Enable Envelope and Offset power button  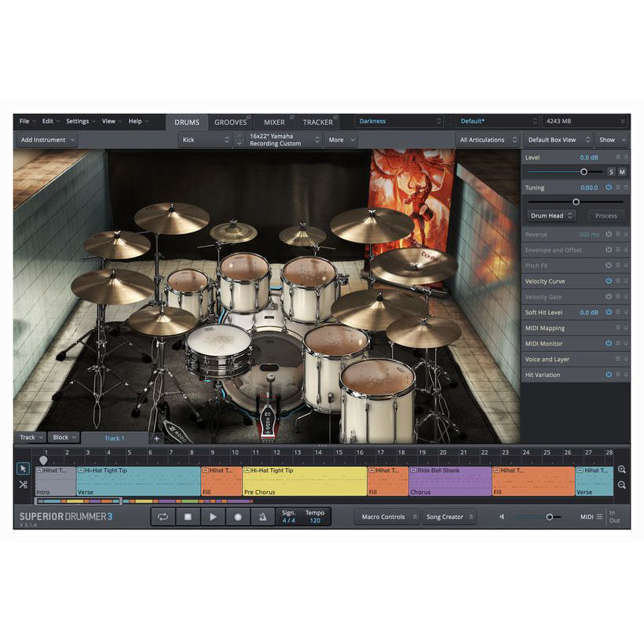point(609,250)
